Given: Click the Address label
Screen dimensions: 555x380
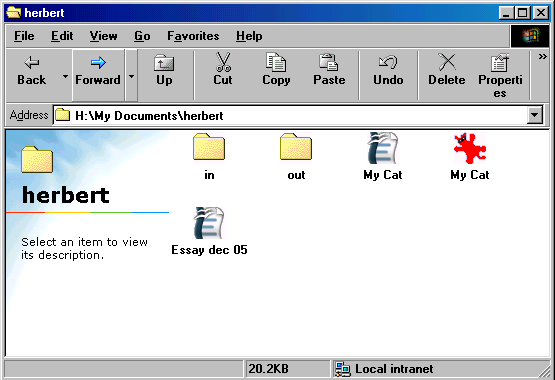Looking at the screenshot, I should click(29, 115).
